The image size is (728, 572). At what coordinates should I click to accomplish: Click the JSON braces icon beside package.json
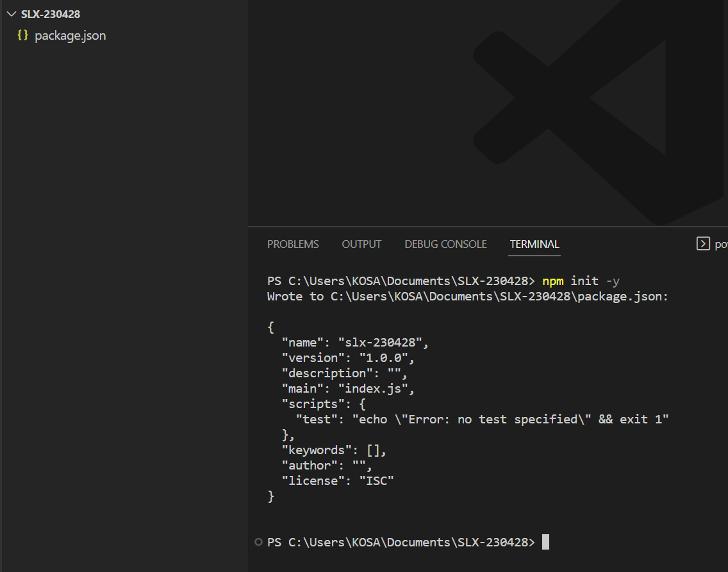pos(23,35)
